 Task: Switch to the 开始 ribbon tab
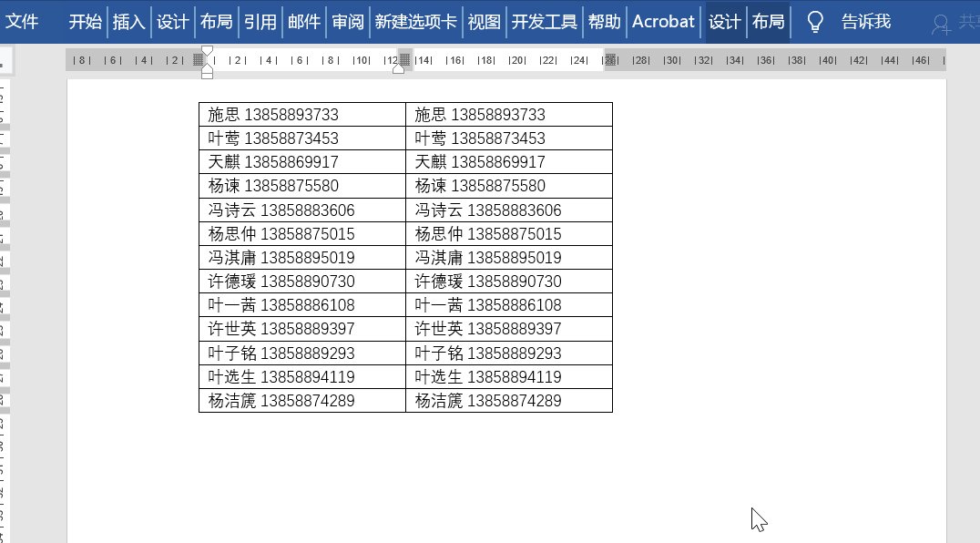pyautogui.click(x=87, y=22)
